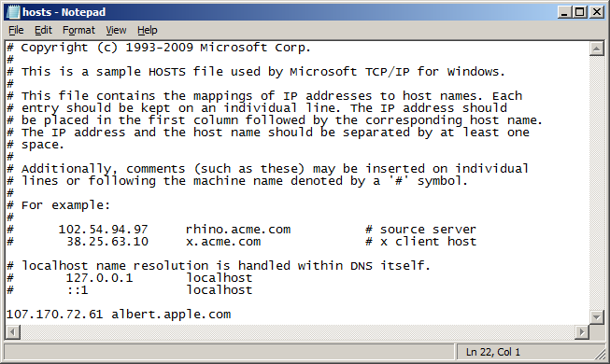Viewport: 610px width, 364px height.
Task: Place cursor in the albert.apple.com line
Action: [119, 315]
